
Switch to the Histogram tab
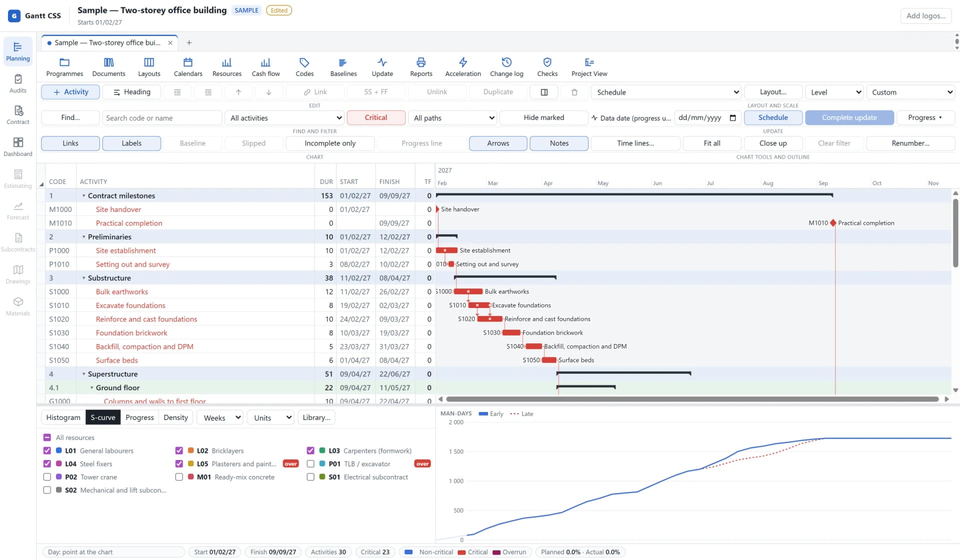(x=63, y=417)
